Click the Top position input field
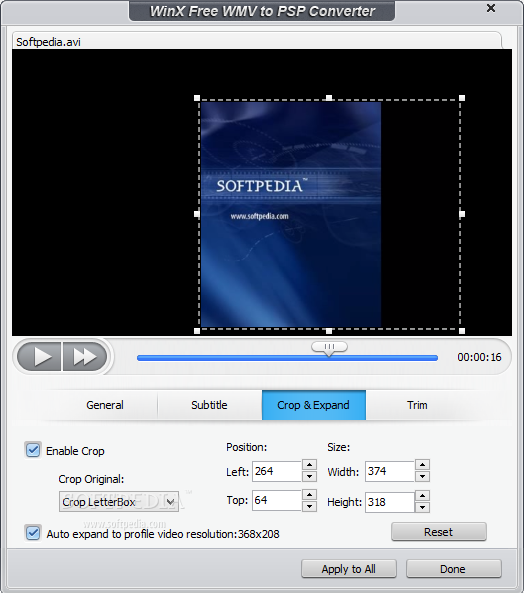This screenshot has height=593, width=524. pyautogui.click(x=277, y=500)
